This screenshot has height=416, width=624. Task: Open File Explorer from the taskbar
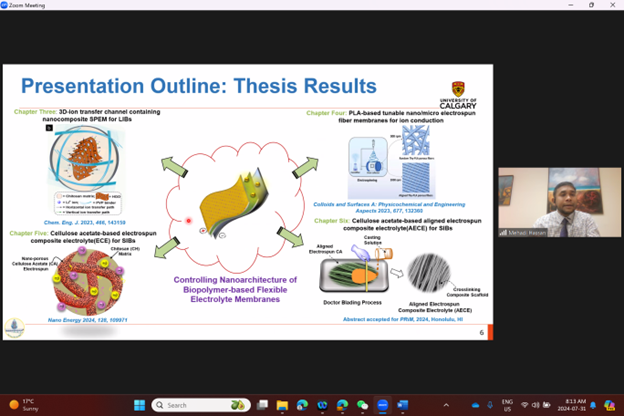tap(283, 405)
